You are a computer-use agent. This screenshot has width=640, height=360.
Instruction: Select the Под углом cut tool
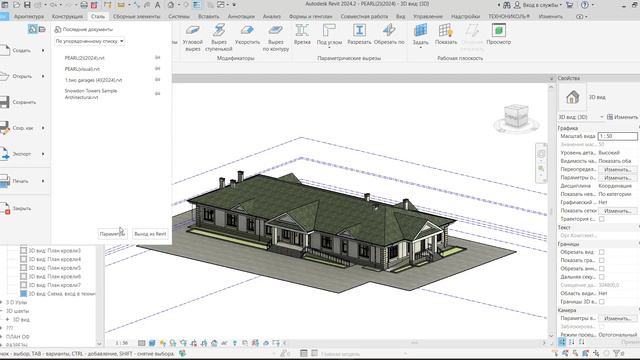tap(329, 36)
